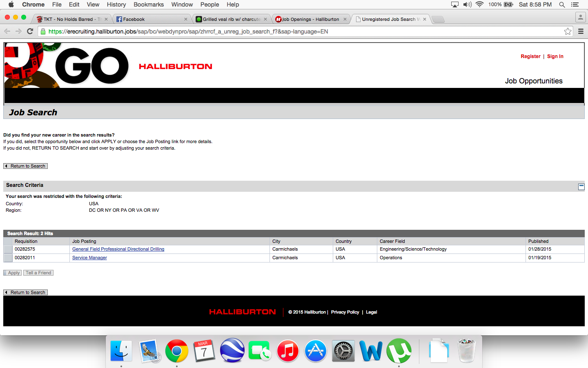
Task: Click the browser Forward arrow
Action: [x=18, y=31]
